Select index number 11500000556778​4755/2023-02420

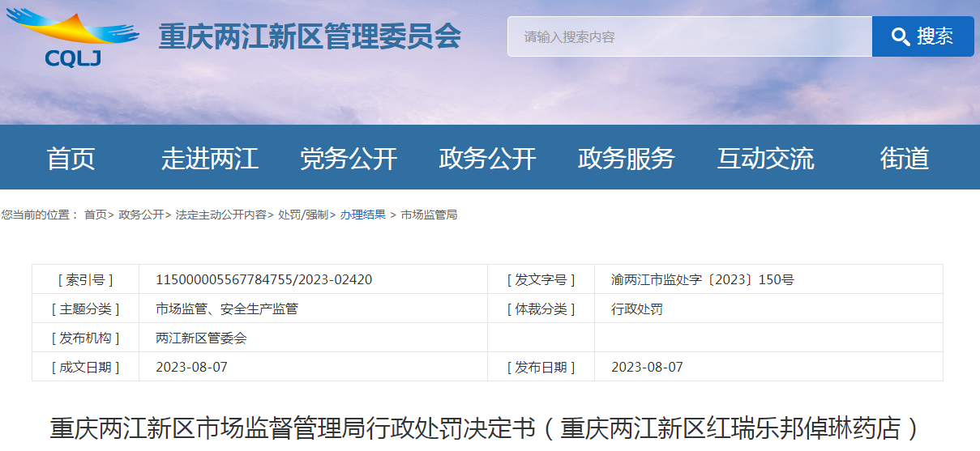coord(264,279)
